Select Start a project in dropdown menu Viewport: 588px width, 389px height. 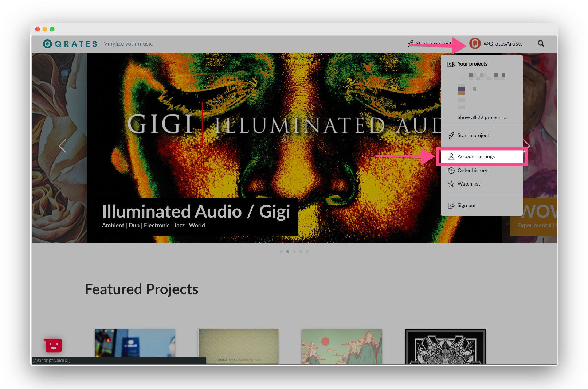click(x=473, y=135)
